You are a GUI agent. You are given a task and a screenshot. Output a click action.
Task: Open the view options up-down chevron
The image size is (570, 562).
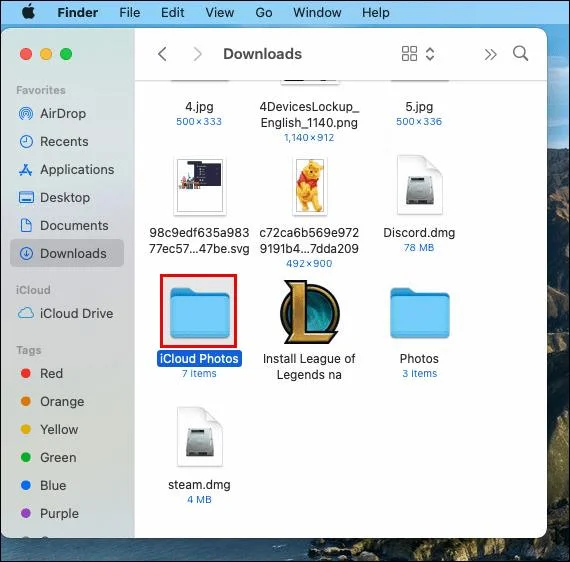point(430,54)
